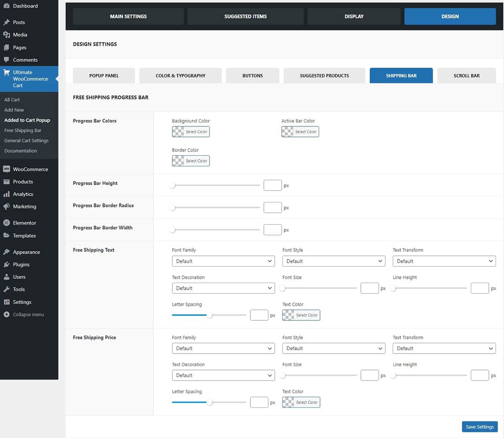Open the Buttons sub-tab
This screenshot has width=504, height=438.
(x=252, y=76)
